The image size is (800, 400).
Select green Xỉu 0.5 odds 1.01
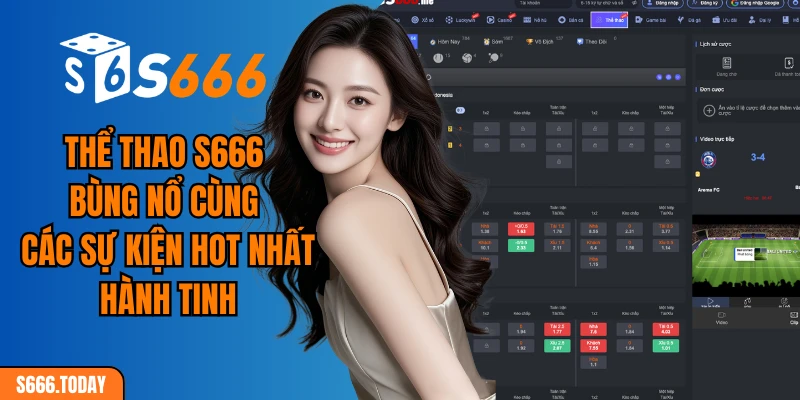tap(666, 345)
